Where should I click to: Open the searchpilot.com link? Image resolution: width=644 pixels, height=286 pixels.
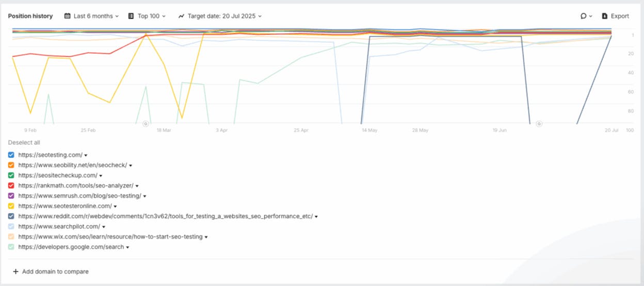(59, 227)
